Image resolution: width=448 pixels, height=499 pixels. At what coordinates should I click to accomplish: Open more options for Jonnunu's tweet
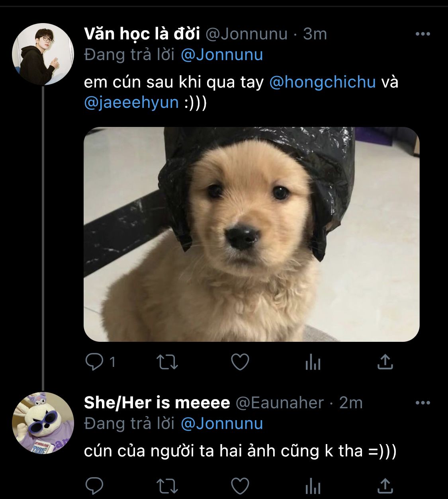pyautogui.click(x=423, y=34)
